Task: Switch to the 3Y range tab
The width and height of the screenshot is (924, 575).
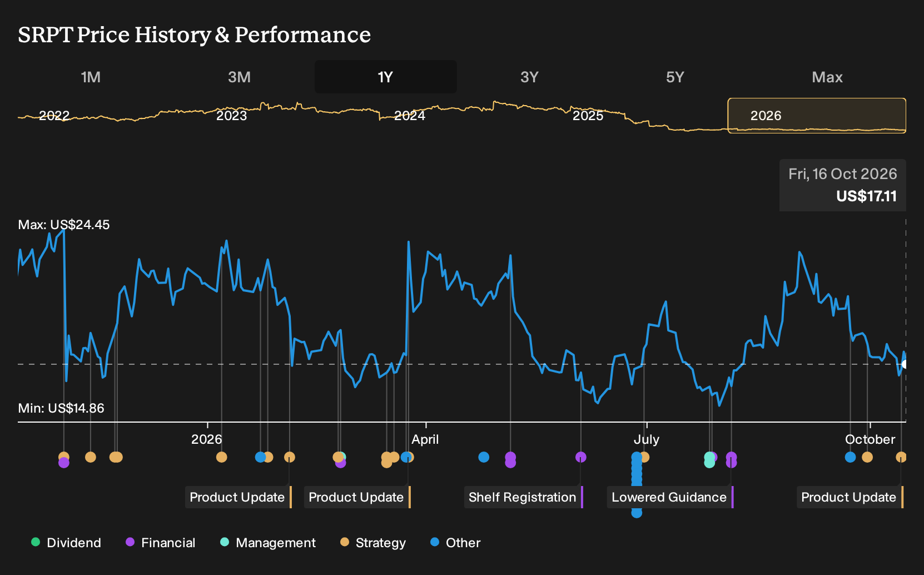Action: pyautogui.click(x=529, y=77)
